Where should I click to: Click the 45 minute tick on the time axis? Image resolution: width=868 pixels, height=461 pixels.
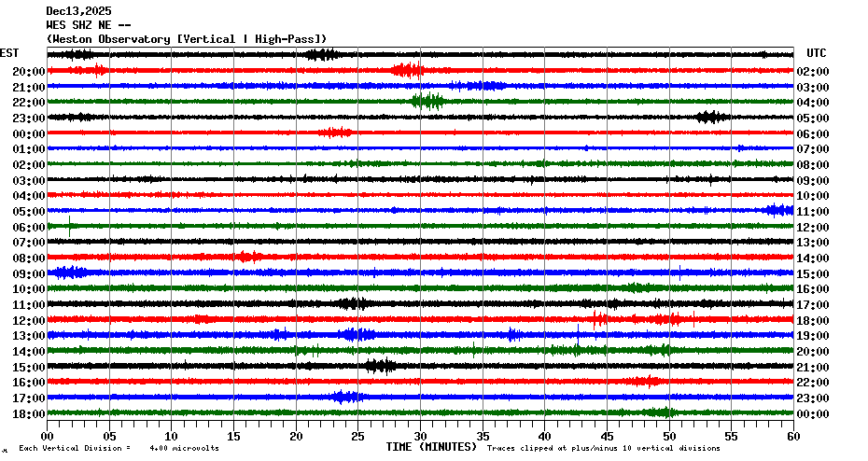click(607, 435)
